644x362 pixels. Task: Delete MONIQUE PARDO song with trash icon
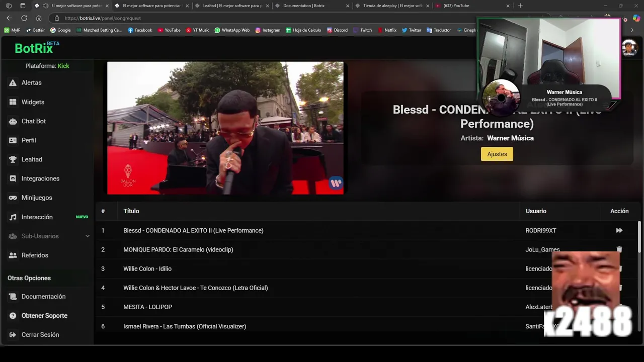[x=619, y=249]
